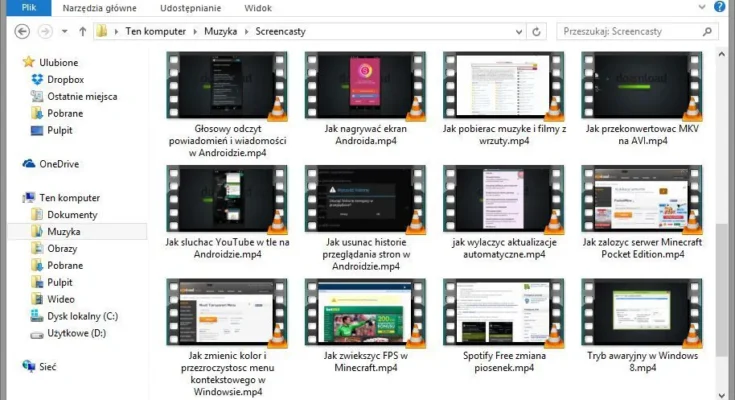Open Pobrane under Ulubione
The height and width of the screenshot is (400, 735).
pyautogui.click(x=65, y=113)
